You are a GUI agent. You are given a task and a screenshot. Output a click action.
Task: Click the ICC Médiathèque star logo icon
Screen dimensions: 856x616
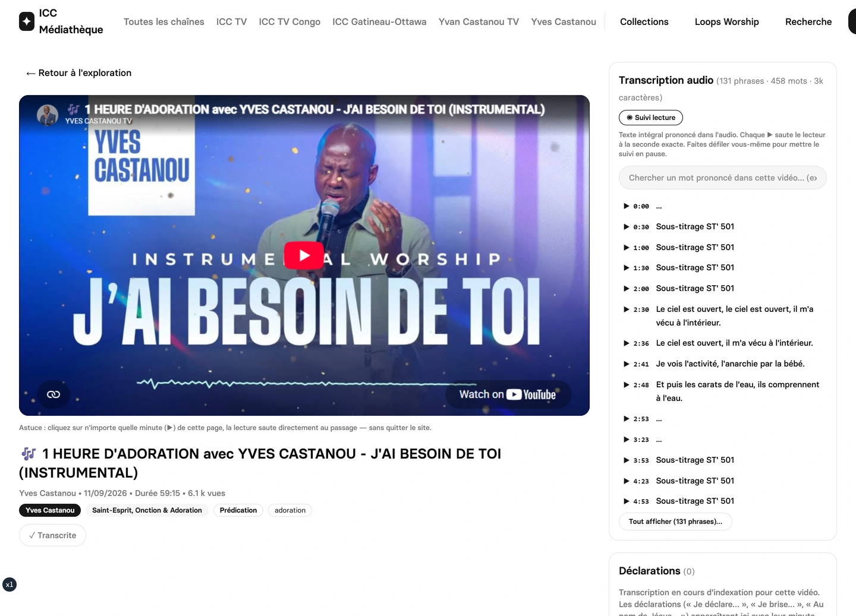coord(27,21)
